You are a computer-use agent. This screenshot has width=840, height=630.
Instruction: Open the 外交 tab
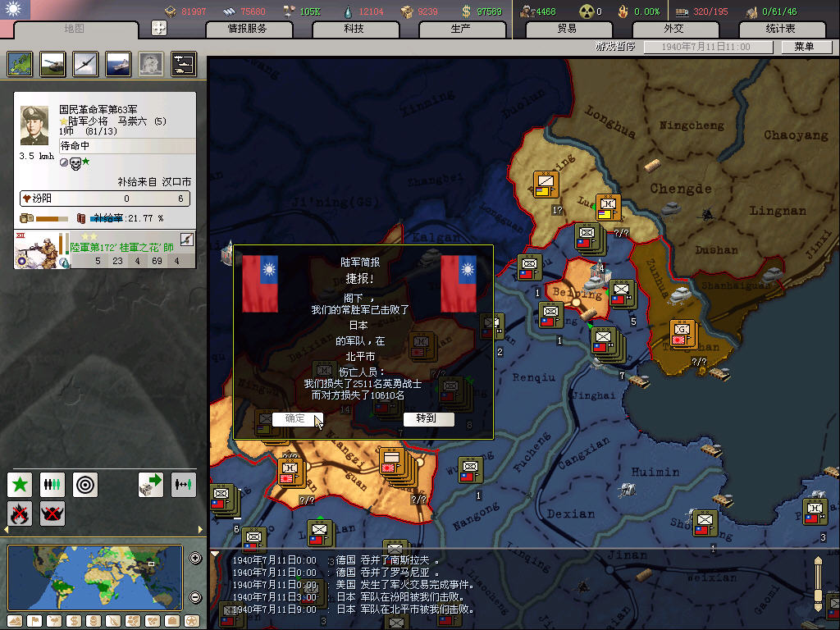pos(674,29)
